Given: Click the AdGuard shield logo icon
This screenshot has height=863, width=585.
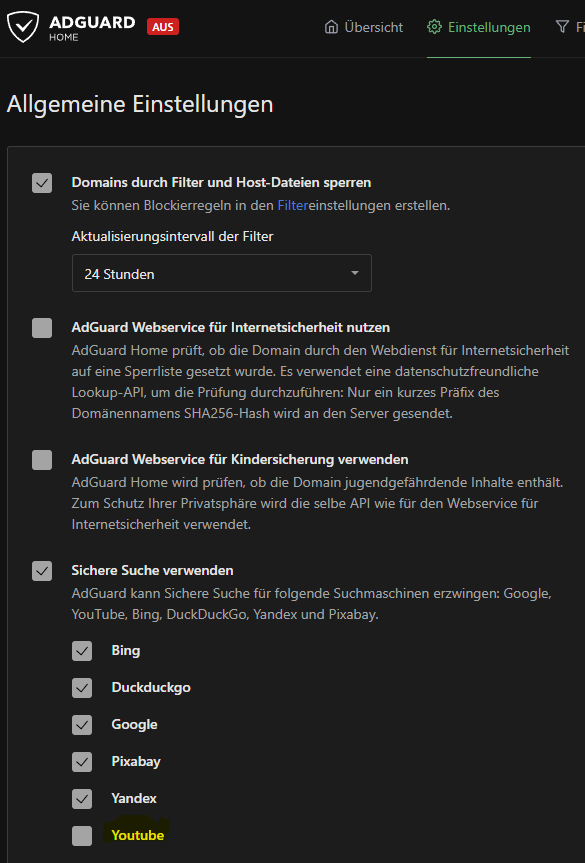Looking at the screenshot, I should (23, 27).
